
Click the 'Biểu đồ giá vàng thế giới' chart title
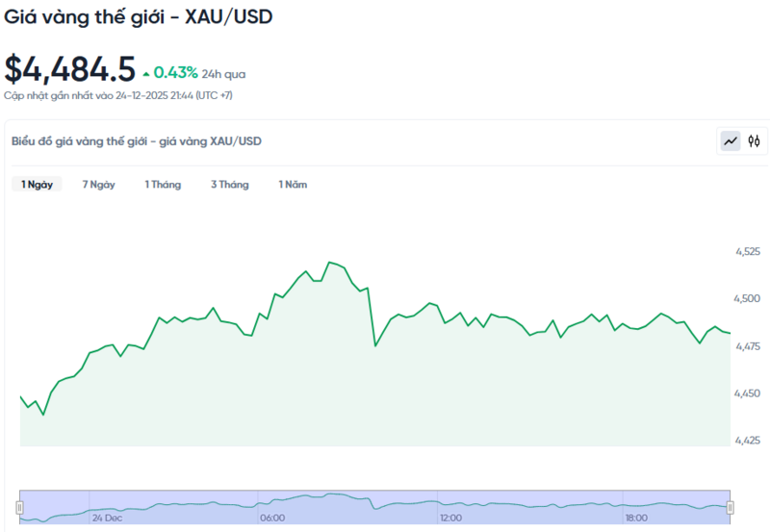[x=136, y=141]
